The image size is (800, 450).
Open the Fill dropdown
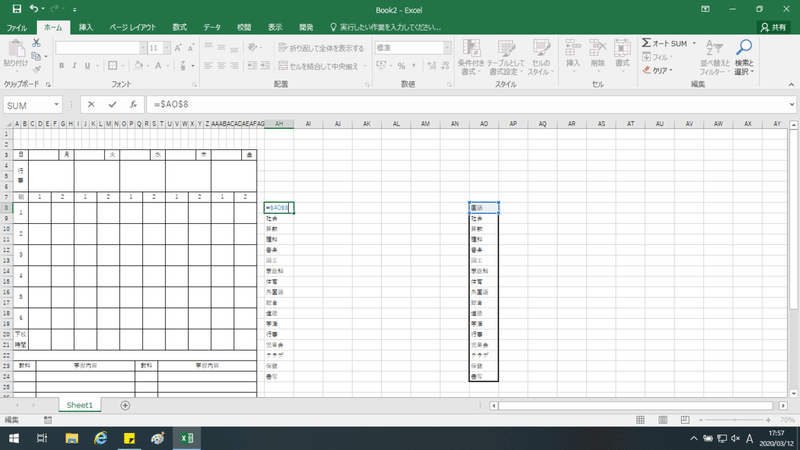pos(658,57)
